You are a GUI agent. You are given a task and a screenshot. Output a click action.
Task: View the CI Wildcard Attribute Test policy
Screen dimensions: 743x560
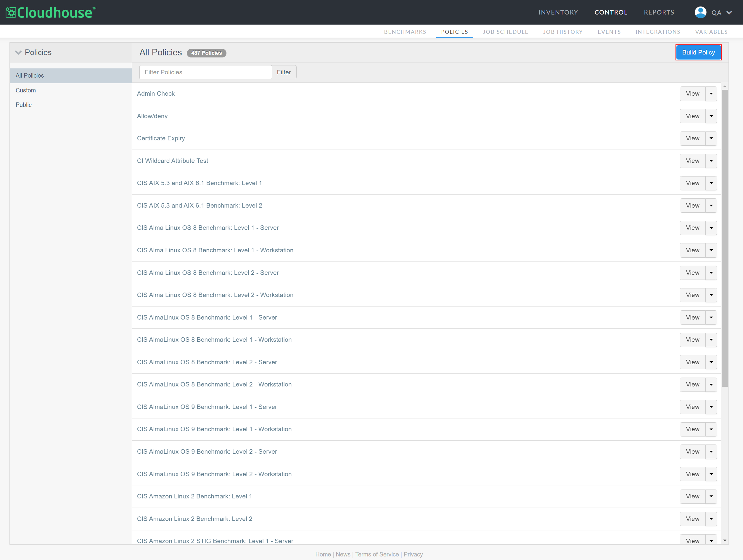click(693, 161)
